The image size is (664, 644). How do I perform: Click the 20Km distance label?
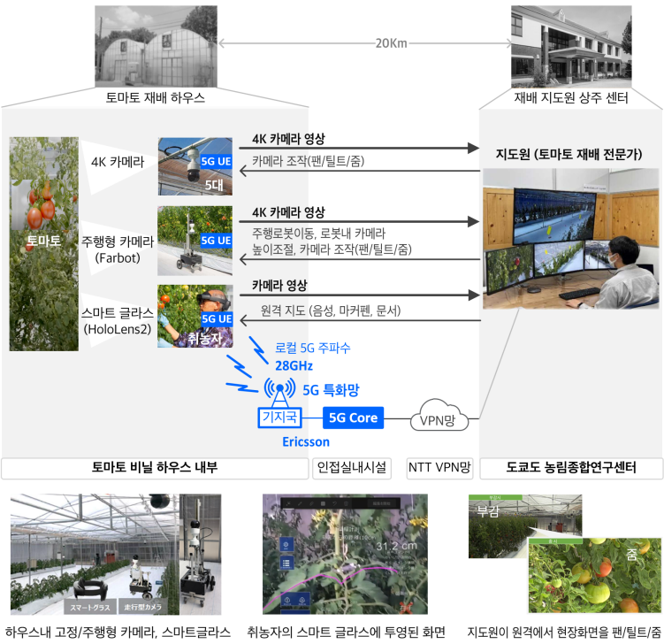coord(392,43)
